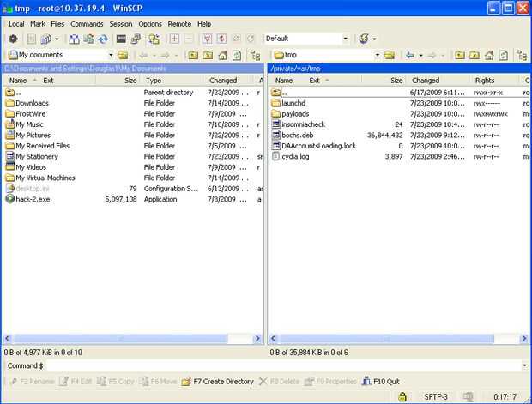Image resolution: width=532 pixels, height=404 pixels.
Task: Click the Compare Directories toolbar icon
Action: tap(74, 39)
